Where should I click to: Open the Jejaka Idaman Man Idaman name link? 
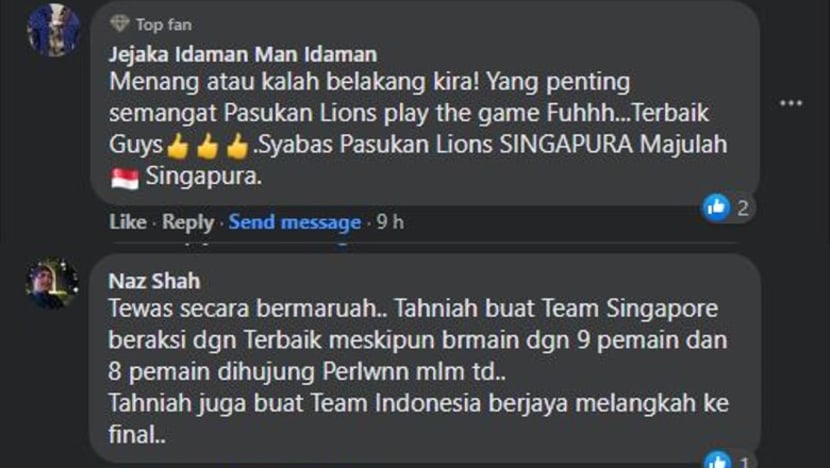[243, 54]
